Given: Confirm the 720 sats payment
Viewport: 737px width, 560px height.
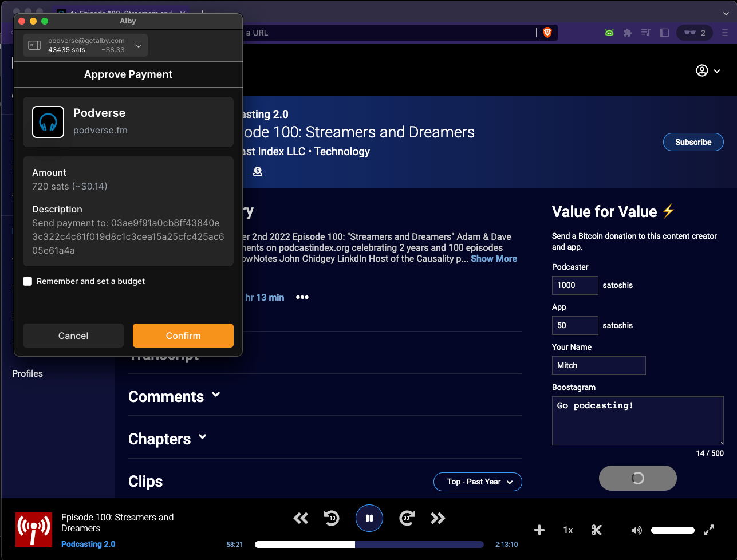Looking at the screenshot, I should [183, 336].
